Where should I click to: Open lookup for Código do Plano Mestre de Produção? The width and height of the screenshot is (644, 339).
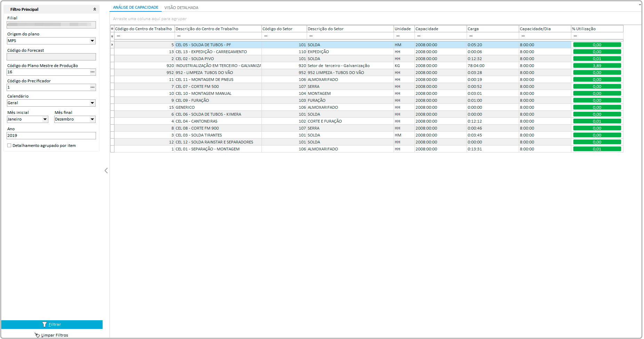[92, 72]
